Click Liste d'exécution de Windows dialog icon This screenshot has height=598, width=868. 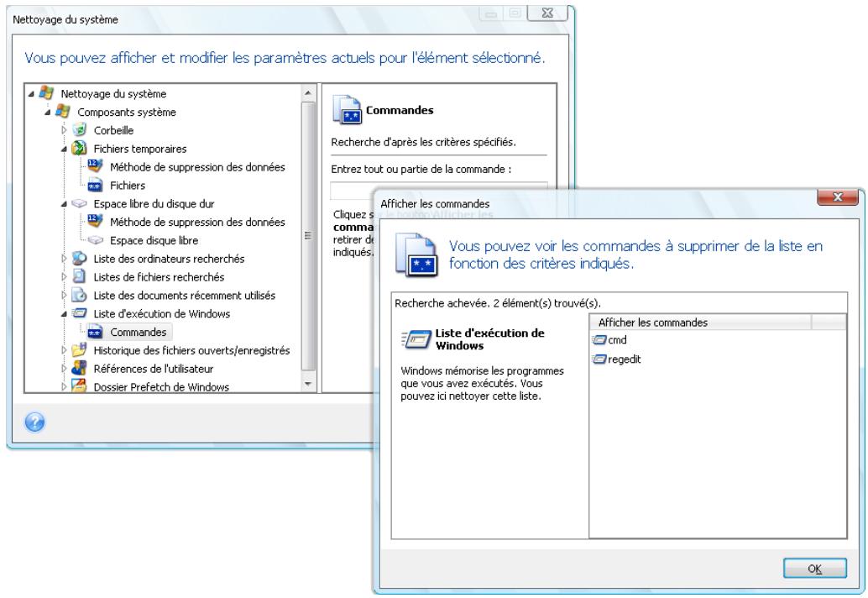point(416,338)
